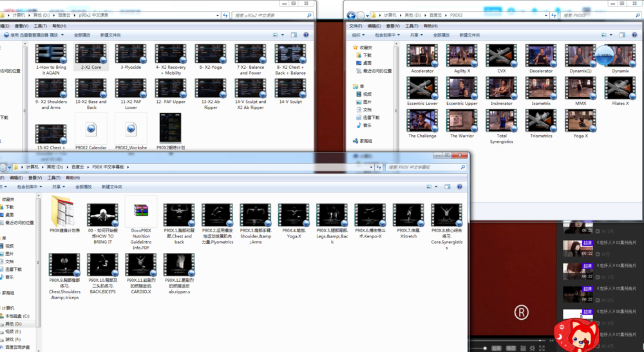Select the 1-How to Bring it AGAIN video
The width and height of the screenshot is (644, 352).
pos(51,59)
